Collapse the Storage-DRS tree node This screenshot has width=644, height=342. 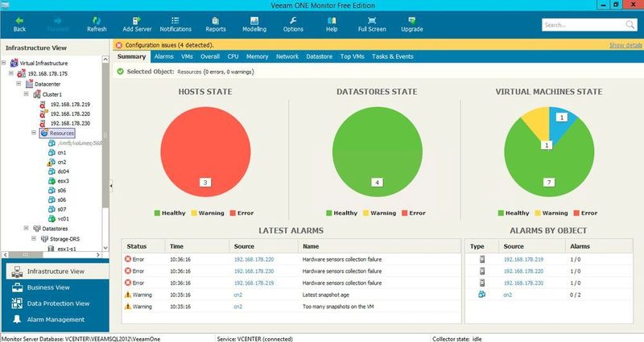click(34, 238)
